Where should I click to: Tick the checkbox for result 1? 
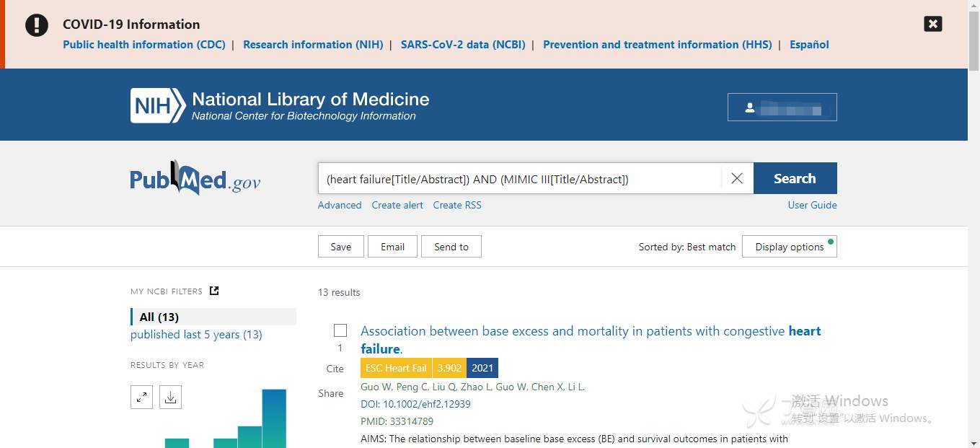click(340, 330)
